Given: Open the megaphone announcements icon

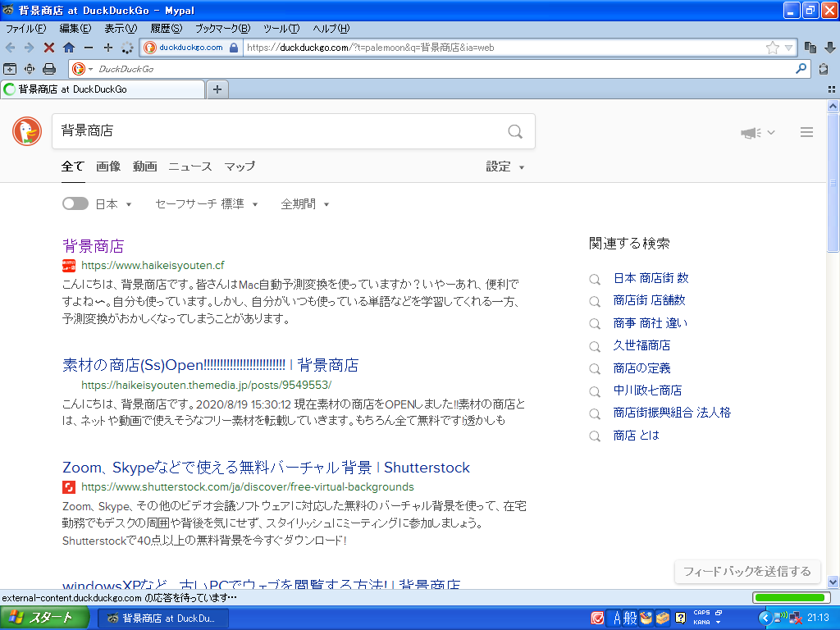Looking at the screenshot, I should click(751, 132).
